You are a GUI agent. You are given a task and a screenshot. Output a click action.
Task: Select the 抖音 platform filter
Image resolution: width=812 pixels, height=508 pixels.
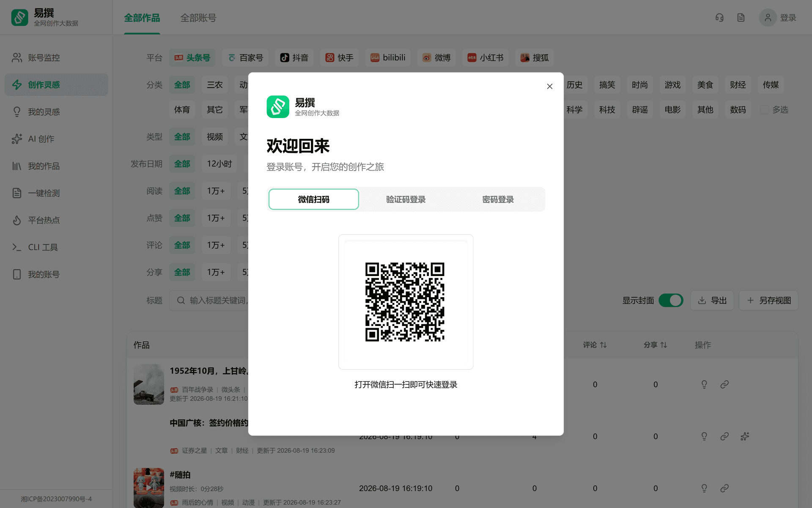click(294, 58)
